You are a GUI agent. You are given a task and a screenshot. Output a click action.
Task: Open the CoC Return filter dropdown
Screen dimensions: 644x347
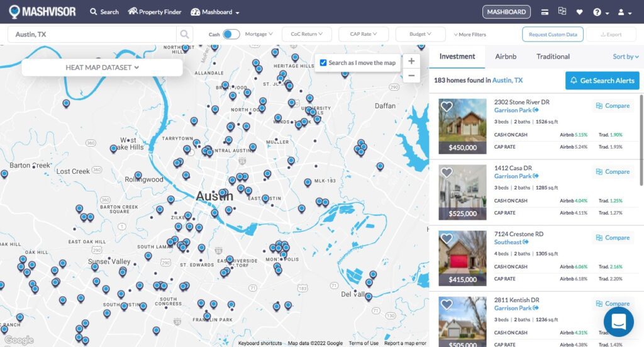click(x=306, y=34)
